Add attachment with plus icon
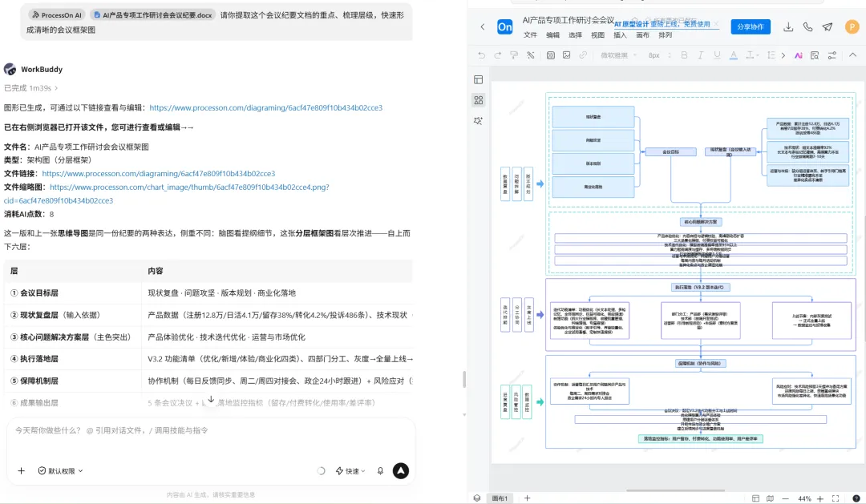The width and height of the screenshot is (866, 504). pos(21,471)
